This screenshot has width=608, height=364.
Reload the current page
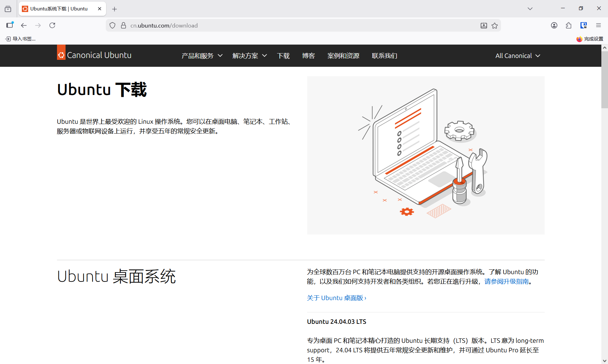pyautogui.click(x=52, y=25)
